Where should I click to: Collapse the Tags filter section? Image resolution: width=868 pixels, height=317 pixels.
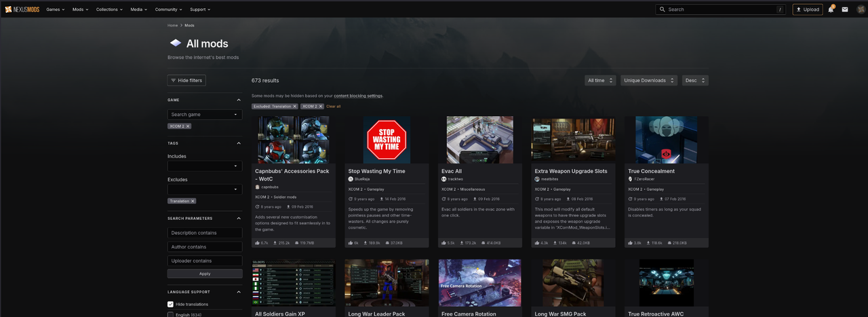239,143
